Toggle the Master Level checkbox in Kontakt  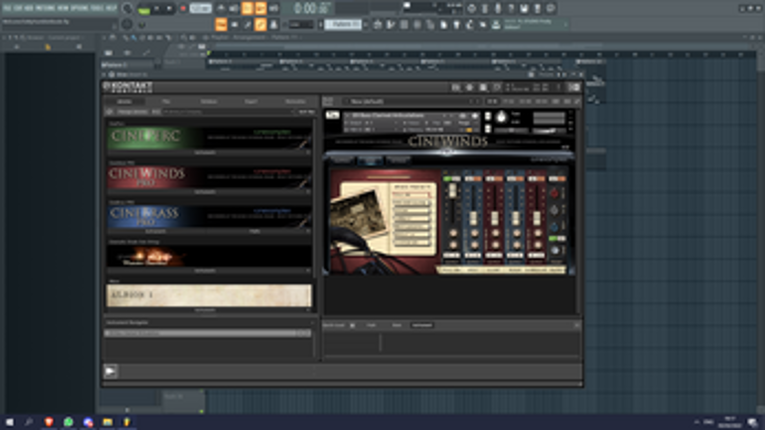click(x=352, y=325)
